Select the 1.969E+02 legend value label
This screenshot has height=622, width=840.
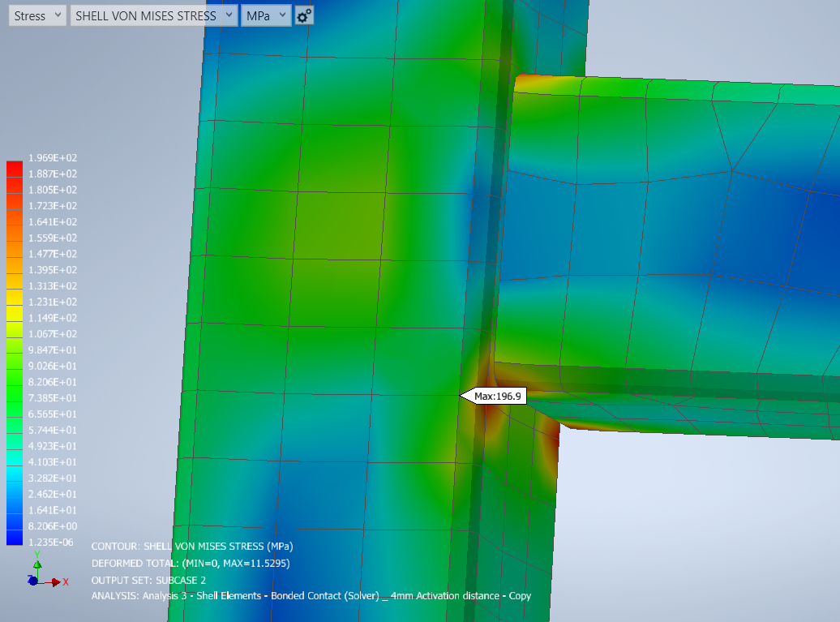[53, 157]
